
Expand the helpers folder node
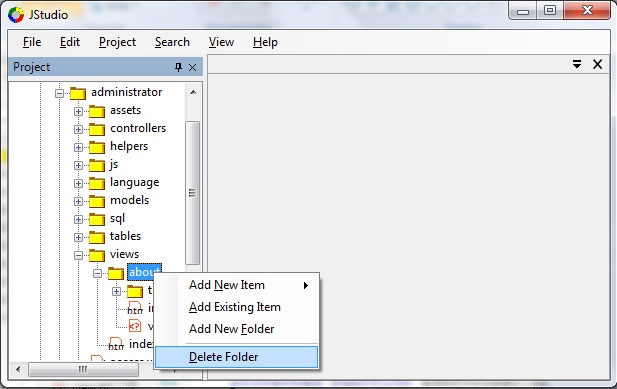coord(78,147)
